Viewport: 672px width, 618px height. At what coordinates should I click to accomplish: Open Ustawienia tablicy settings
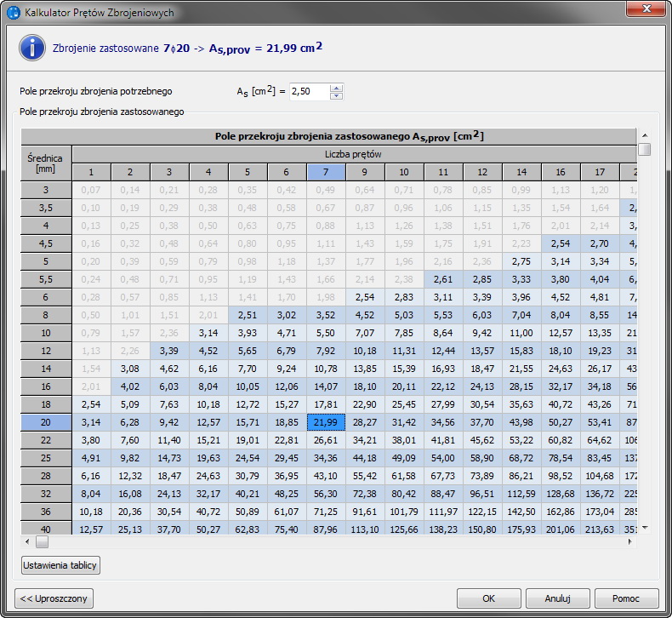(60, 565)
